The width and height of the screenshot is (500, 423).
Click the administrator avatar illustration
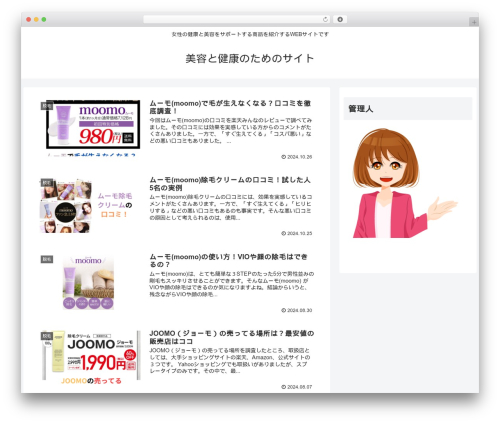405,183
